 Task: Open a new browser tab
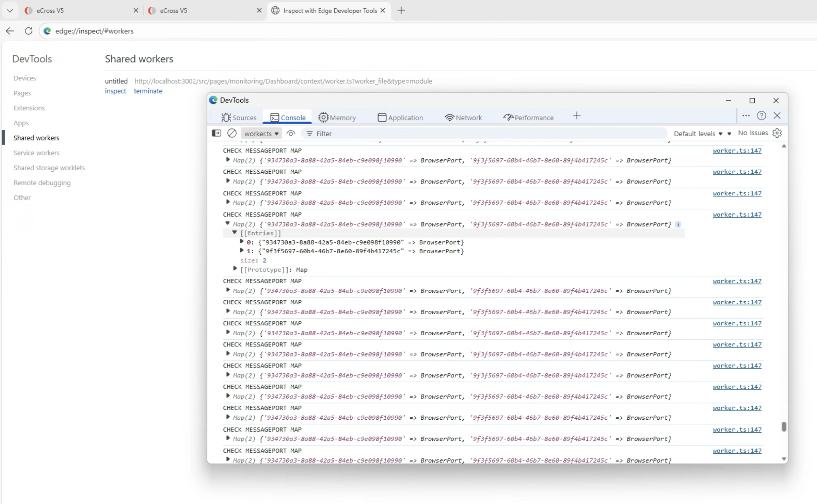click(x=401, y=10)
